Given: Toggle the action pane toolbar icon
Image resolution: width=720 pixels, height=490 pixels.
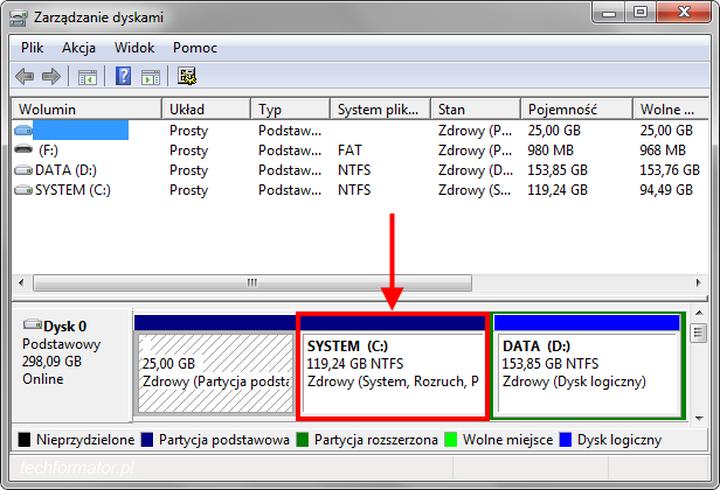Looking at the screenshot, I should tap(151, 76).
